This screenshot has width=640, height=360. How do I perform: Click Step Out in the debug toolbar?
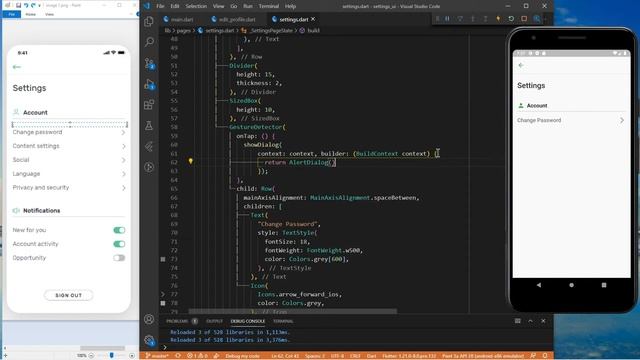tap(485, 19)
